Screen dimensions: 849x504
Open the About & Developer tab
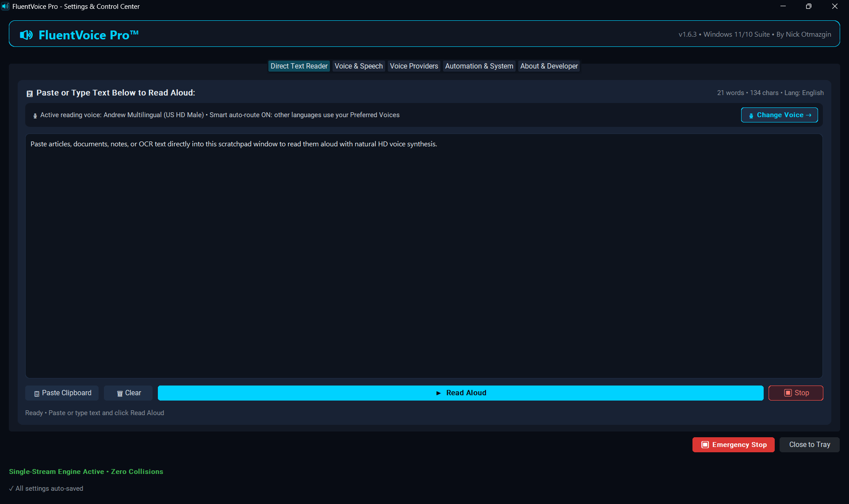click(549, 66)
